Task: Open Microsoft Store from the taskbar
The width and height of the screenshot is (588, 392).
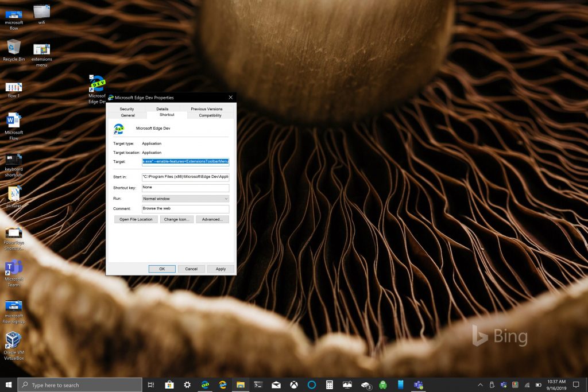Action: click(x=169, y=385)
